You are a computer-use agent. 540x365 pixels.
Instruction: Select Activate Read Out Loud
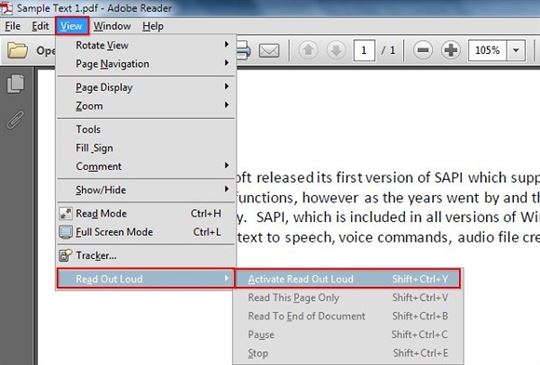pyautogui.click(x=347, y=279)
